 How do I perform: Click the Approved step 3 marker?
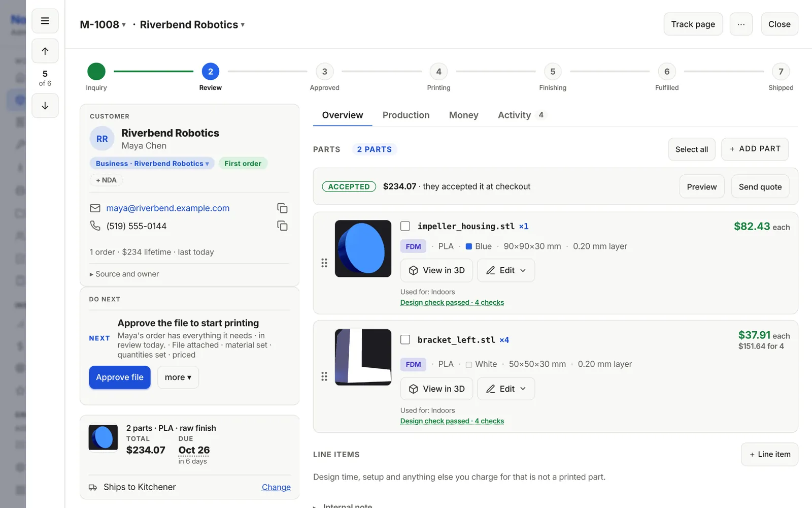325,72
